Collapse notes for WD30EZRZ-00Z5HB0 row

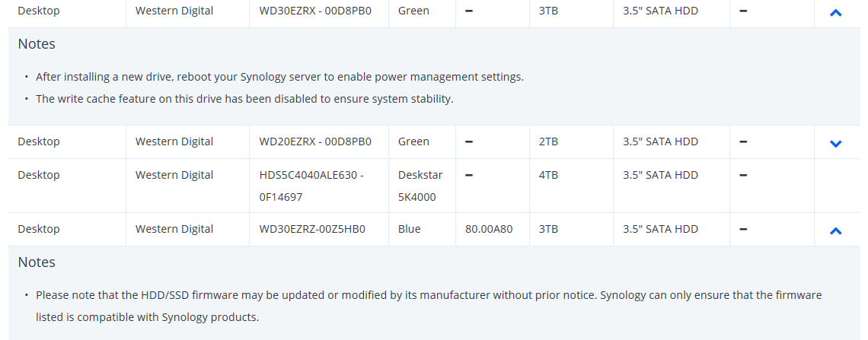835,230
